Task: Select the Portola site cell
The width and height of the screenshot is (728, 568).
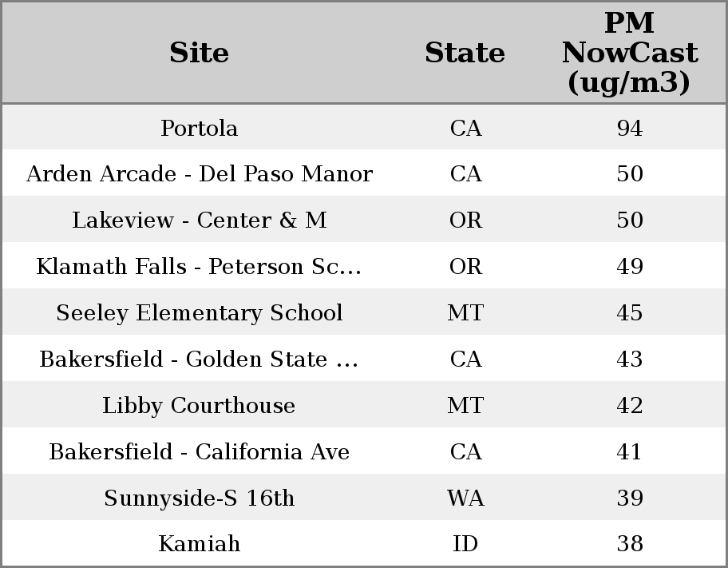Action: click(x=199, y=128)
